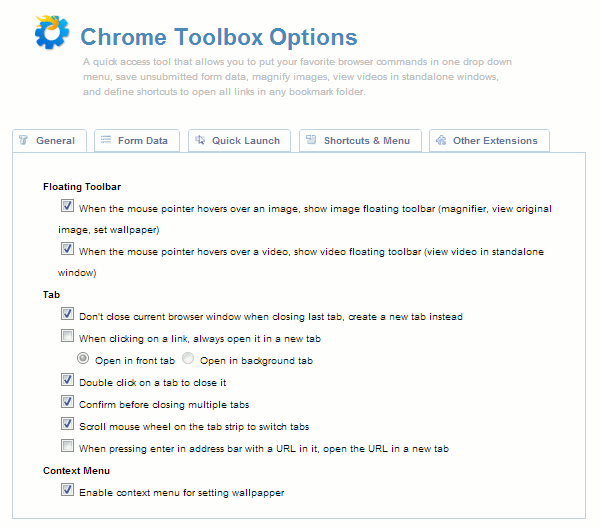Enable always opening links in new tab
Viewport: 600px width, 528px height.
click(x=67, y=338)
